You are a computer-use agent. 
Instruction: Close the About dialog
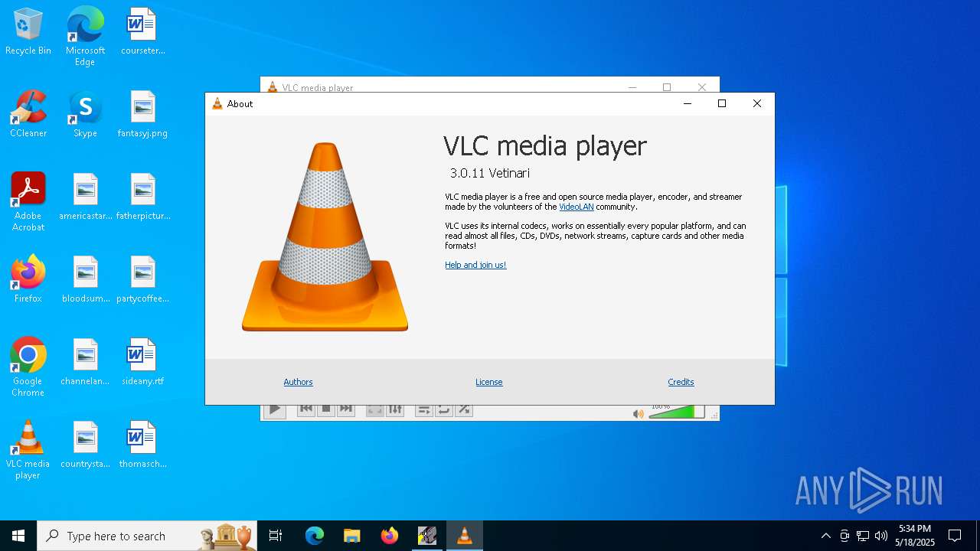coord(757,104)
